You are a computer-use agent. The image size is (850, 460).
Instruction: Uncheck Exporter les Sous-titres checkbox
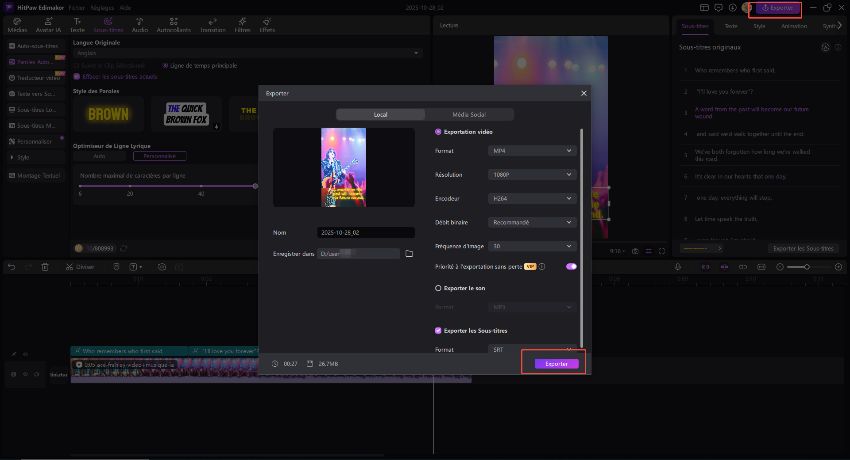point(438,330)
